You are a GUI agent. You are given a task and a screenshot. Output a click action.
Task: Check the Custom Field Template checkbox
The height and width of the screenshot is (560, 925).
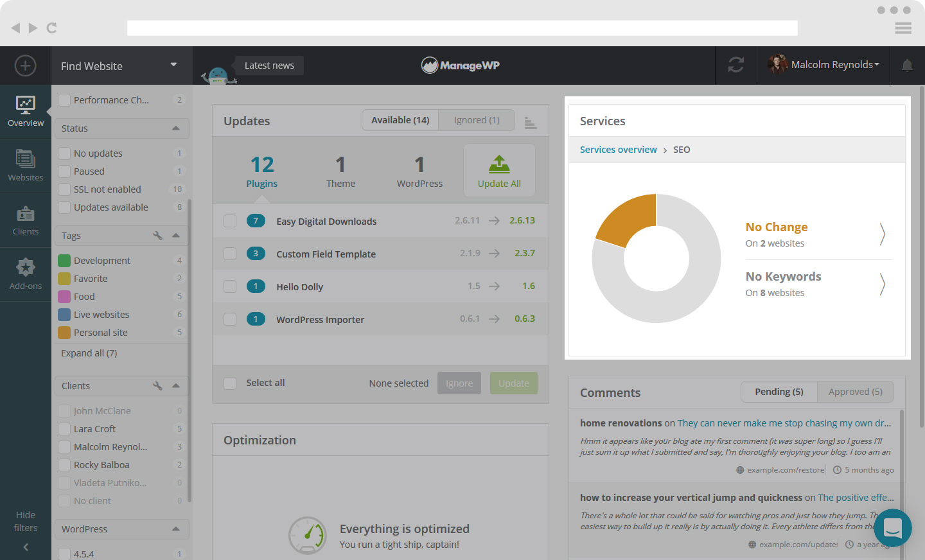pos(230,254)
